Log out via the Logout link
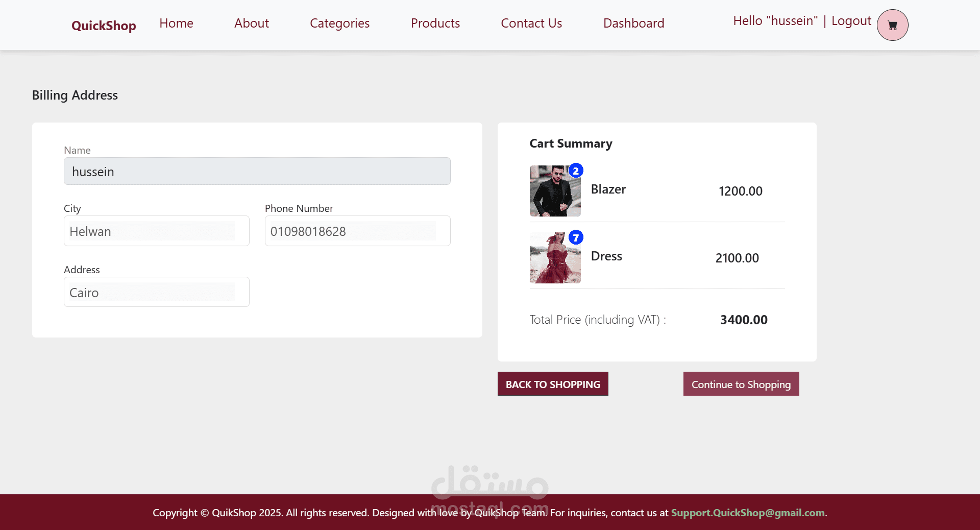Screen dimensions: 980x530 pos(851,21)
